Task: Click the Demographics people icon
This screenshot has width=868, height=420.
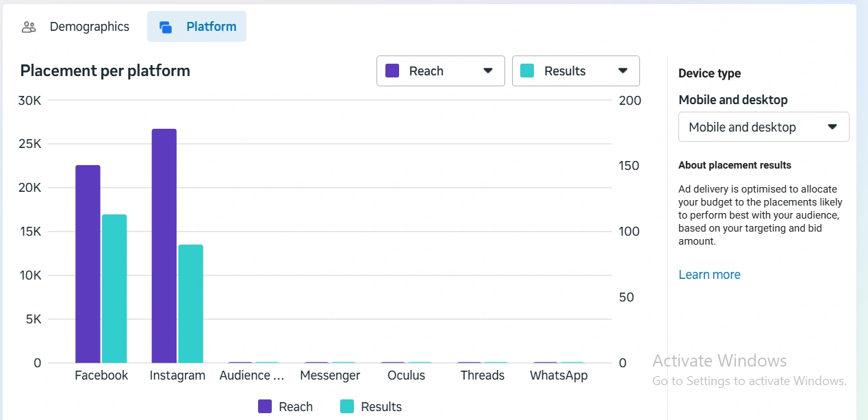Action: (x=29, y=27)
